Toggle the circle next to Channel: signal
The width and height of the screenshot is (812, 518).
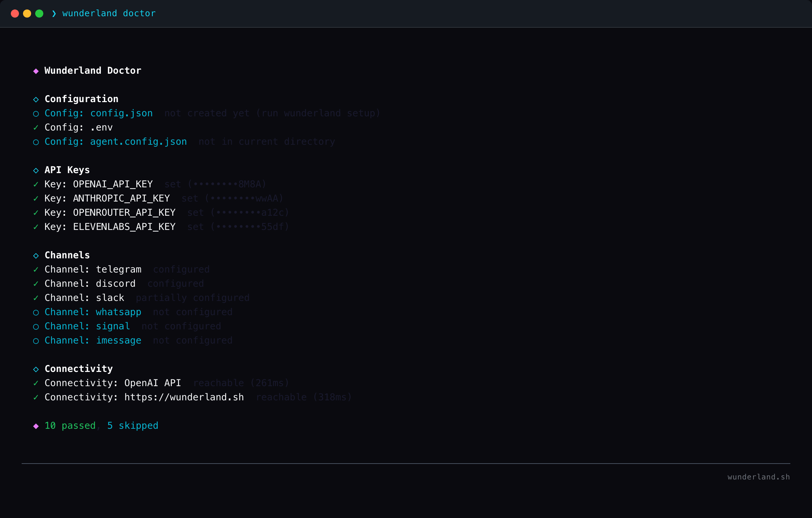click(36, 326)
